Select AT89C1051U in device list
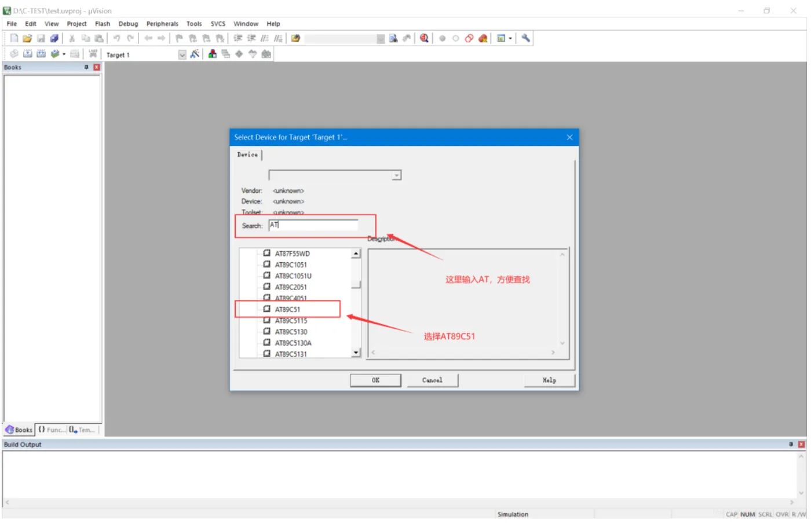 point(293,276)
